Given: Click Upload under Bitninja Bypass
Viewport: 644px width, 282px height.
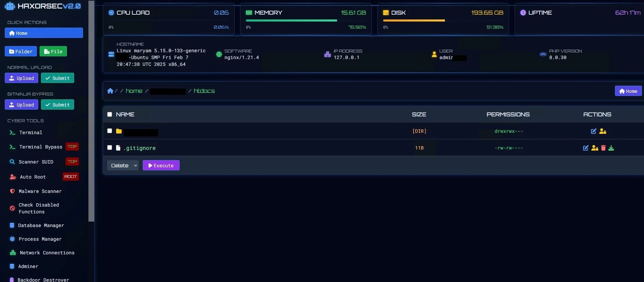Looking at the screenshot, I should [x=22, y=104].
